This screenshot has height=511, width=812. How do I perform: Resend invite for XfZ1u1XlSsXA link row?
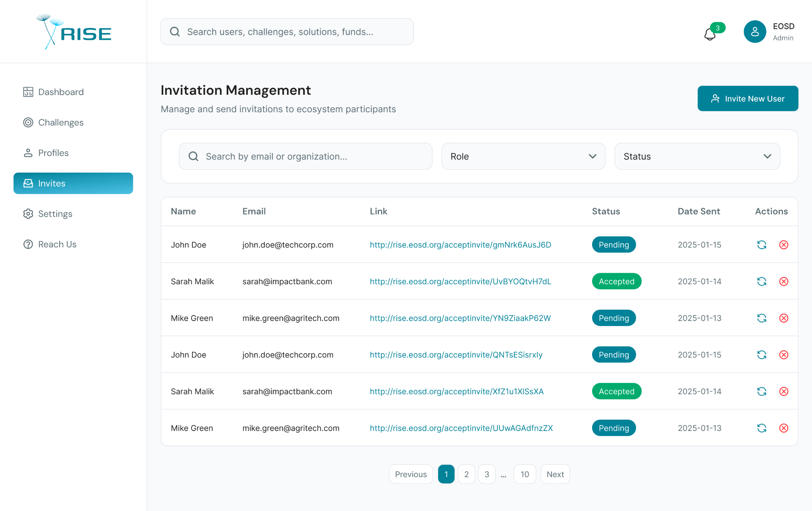[762, 391]
